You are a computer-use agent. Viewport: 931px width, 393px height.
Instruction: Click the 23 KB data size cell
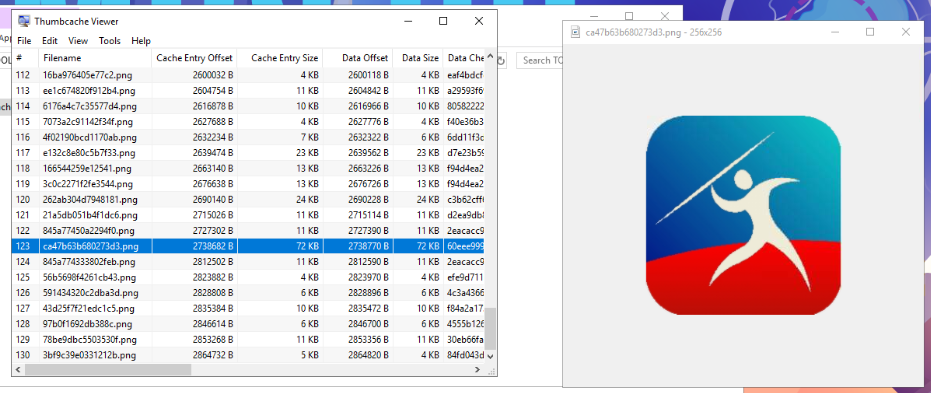(x=417, y=153)
